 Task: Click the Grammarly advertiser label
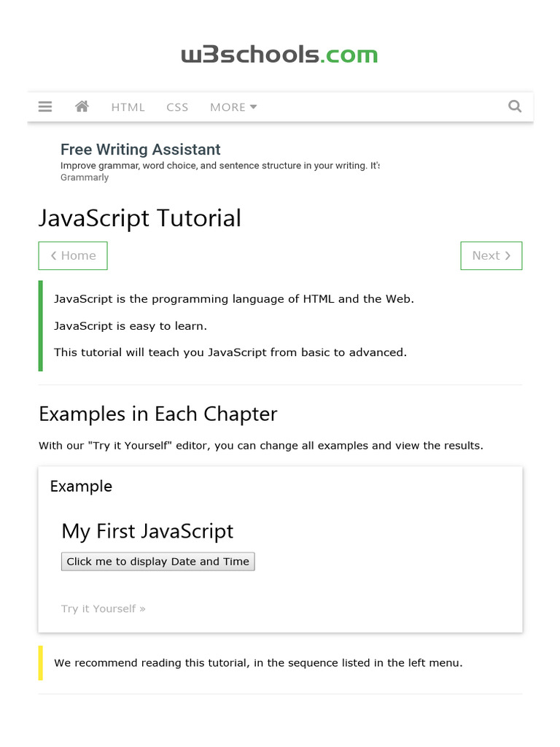coord(85,177)
